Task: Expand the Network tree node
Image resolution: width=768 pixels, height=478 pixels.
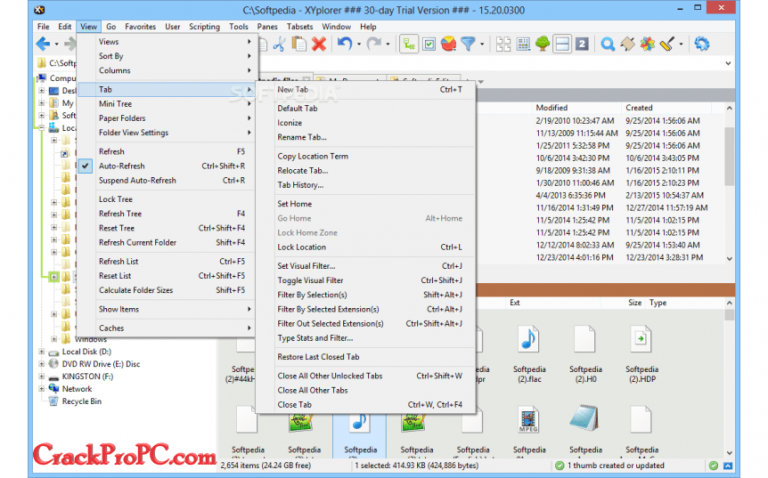Action: point(42,389)
